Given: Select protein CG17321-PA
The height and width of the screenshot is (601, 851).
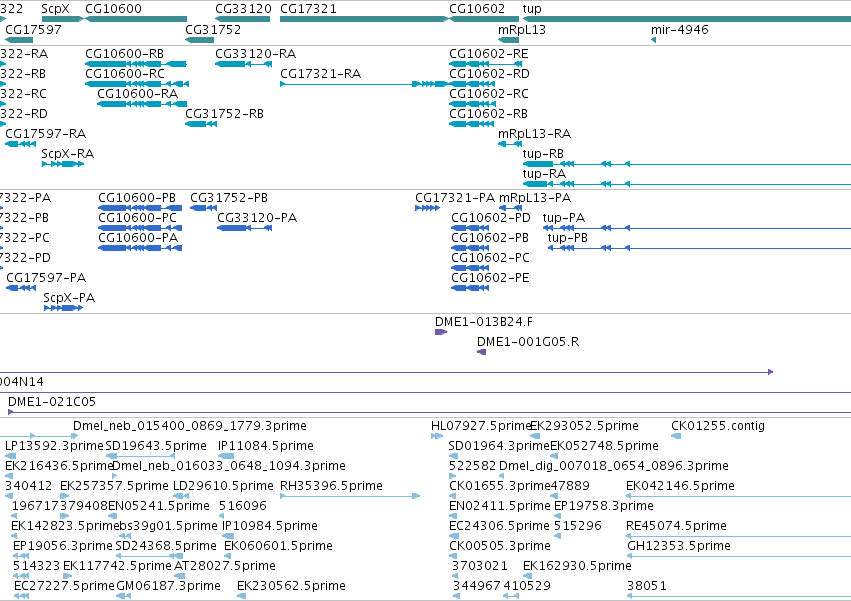Looking at the screenshot, I should 455,198.
